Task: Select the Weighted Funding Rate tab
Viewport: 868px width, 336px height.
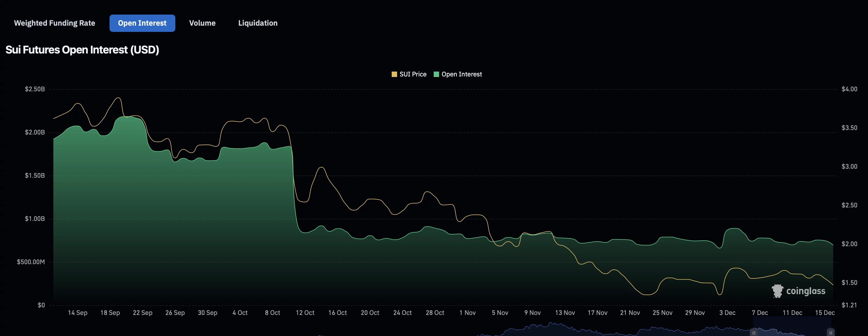Action: pos(54,23)
